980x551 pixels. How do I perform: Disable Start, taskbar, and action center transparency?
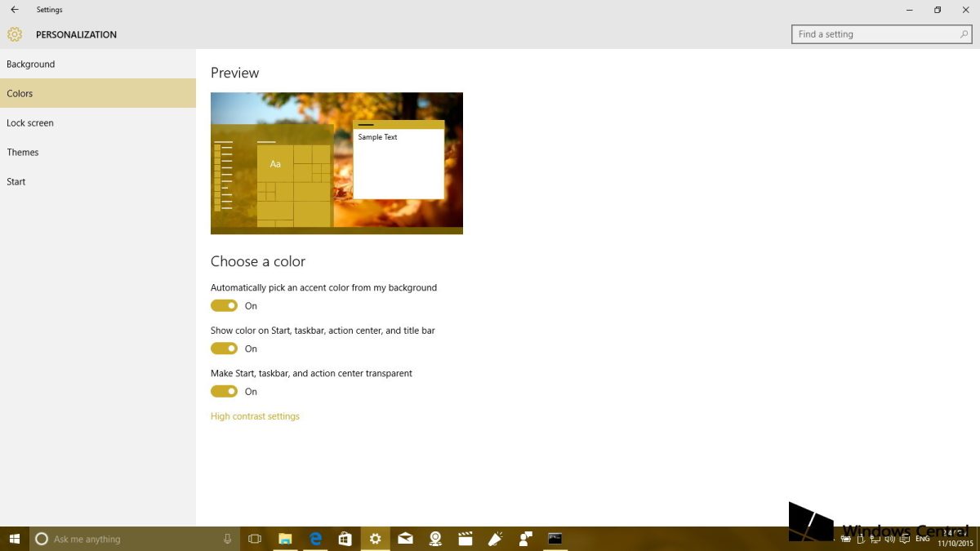click(x=224, y=391)
